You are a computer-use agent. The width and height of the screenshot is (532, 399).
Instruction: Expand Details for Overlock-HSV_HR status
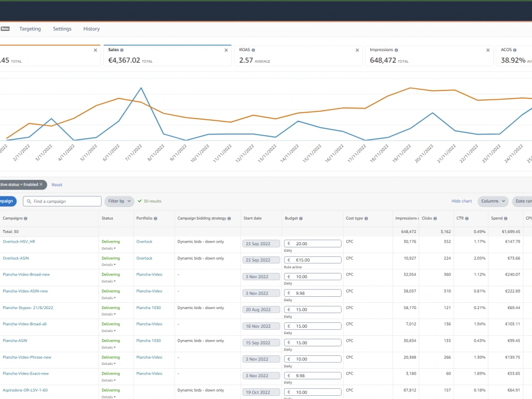coord(109,248)
